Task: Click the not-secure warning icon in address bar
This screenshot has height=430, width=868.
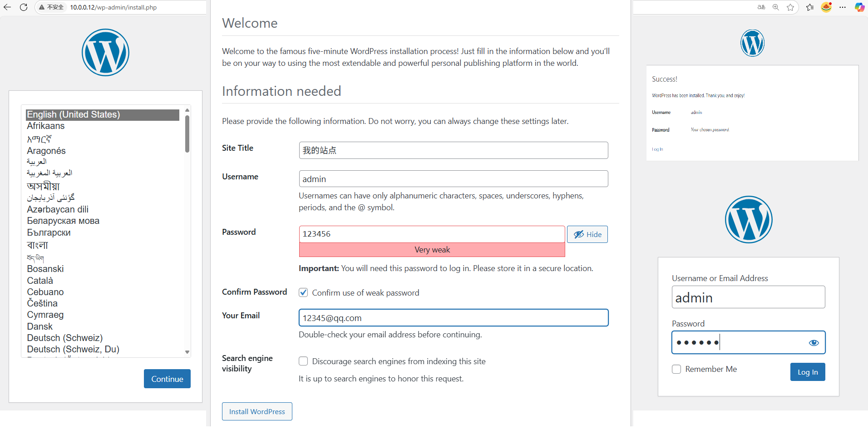Action: point(42,7)
